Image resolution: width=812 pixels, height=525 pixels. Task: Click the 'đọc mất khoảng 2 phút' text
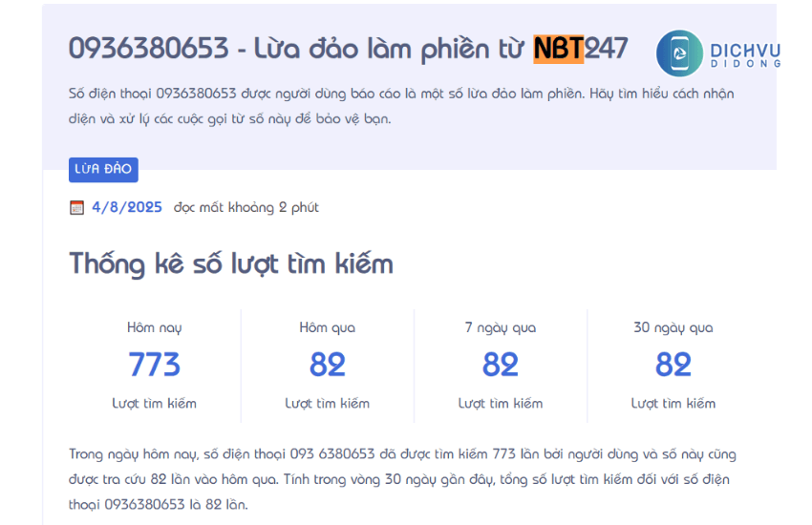pyautogui.click(x=246, y=207)
